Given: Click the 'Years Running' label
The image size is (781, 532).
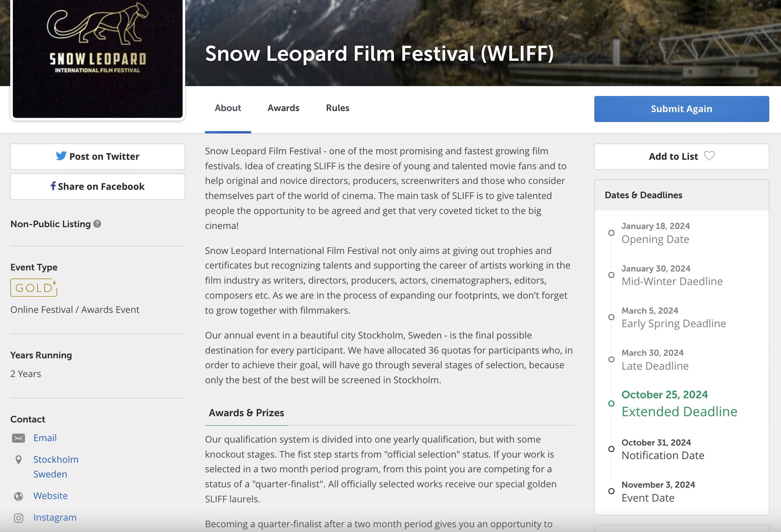Looking at the screenshot, I should (x=41, y=355).
